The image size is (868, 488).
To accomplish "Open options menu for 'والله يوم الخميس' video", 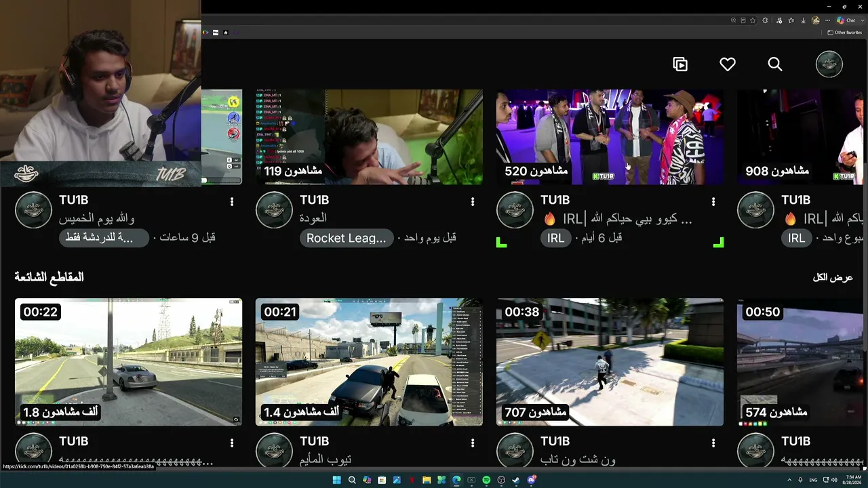I will coord(232,201).
